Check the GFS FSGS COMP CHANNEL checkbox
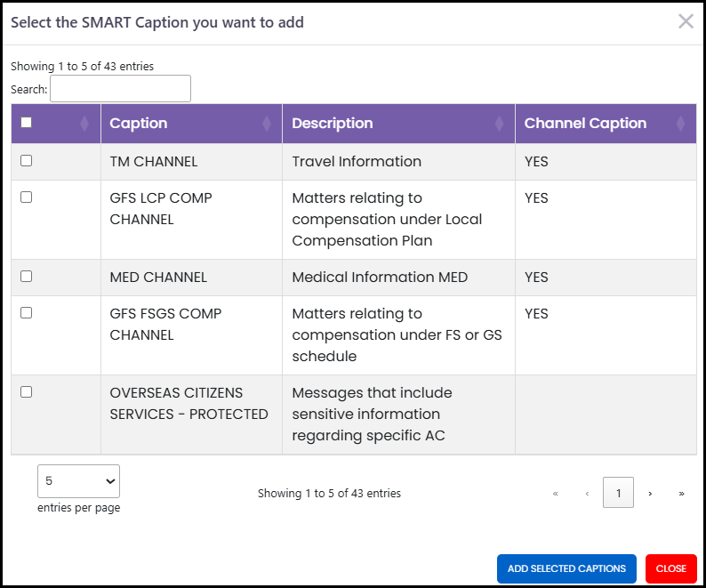706x588 pixels. [x=27, y=313]
